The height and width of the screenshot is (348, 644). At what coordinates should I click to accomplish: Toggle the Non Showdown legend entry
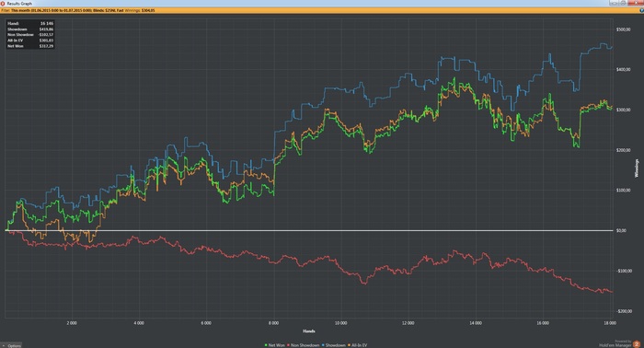[x=303, y=345]
